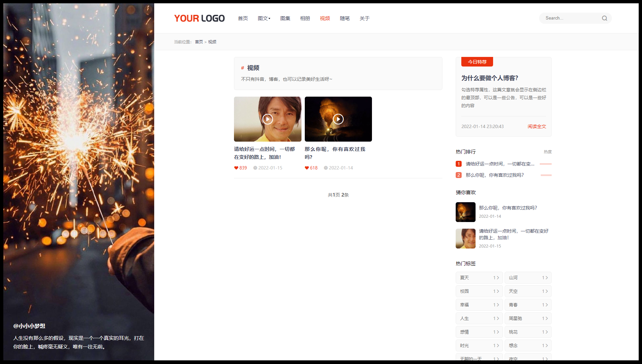Play the 请给好运一点时间 video
642x364 pixels.
[x=267, y=119]
